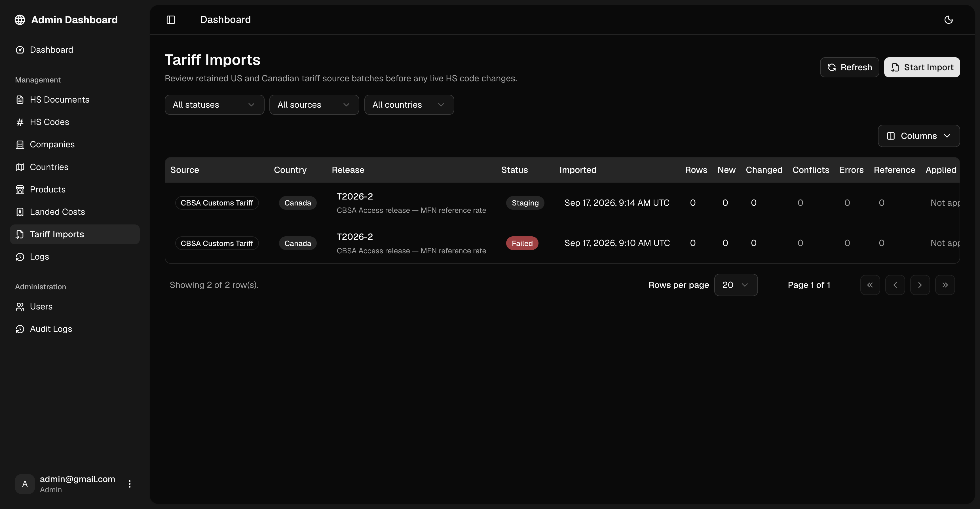The width and height of the screenshot is (980, 509).
Task: Open Audit Logs page
Action: (75, 329)
